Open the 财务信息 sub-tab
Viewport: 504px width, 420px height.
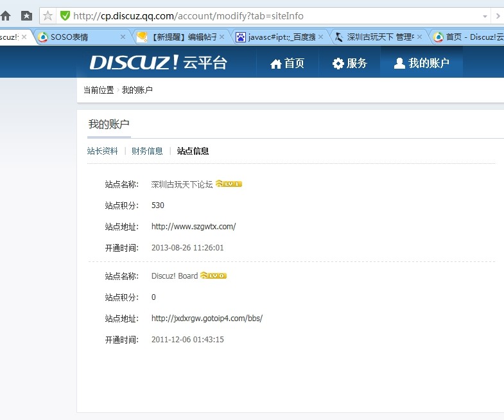point(147,151)
